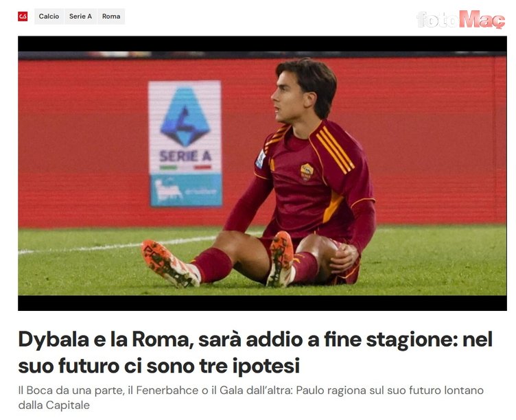Click the fotoMaç watermark logo

(x=460, y=19)
